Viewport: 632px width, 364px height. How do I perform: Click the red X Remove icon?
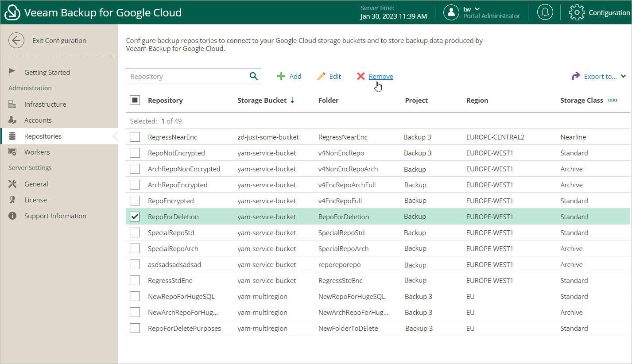click(x=361, y=77)
